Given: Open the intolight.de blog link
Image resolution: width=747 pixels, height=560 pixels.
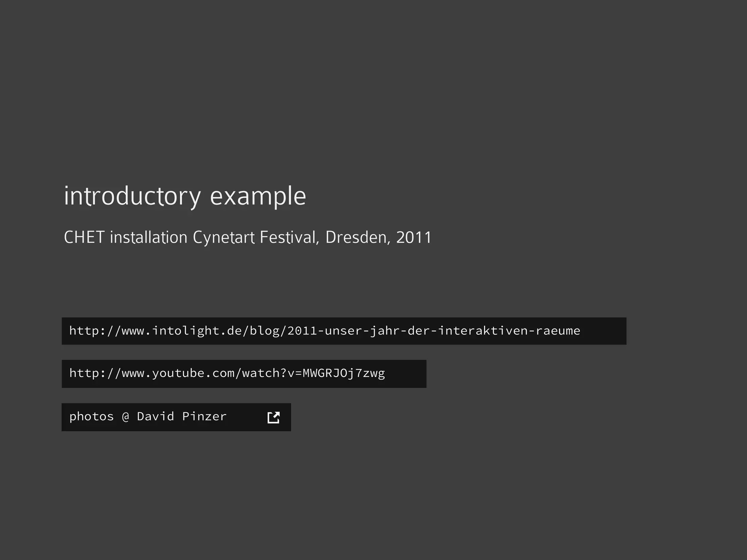Looking at the screenshot, I should tap(325, 331).
